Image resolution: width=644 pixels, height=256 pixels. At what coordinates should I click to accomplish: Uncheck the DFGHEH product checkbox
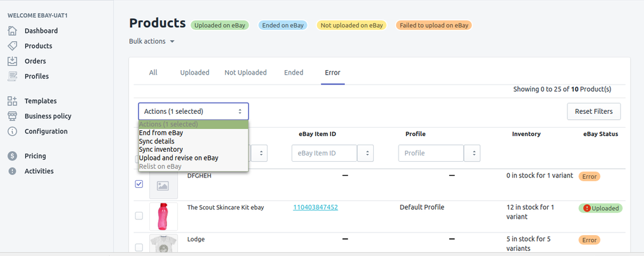tap(139, 185)
